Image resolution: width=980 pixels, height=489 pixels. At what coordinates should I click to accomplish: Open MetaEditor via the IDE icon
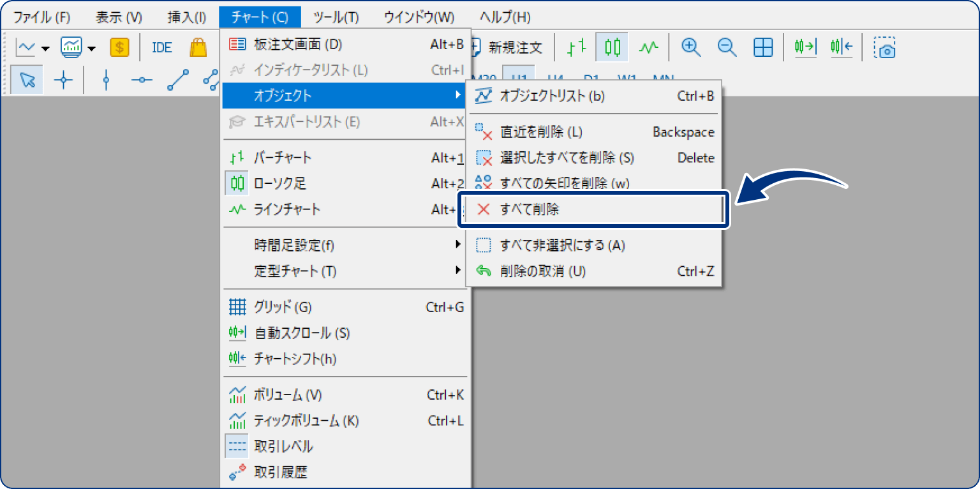tap(161, 47)
